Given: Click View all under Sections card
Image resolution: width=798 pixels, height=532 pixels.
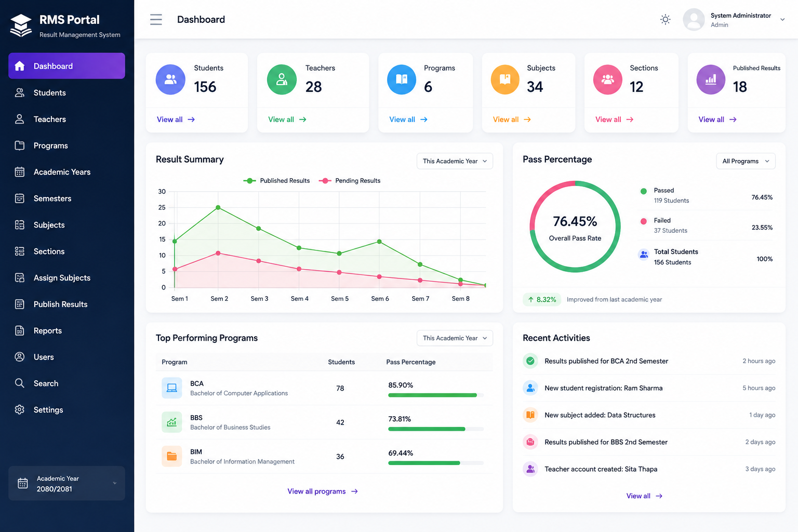Looking at the screenshot, I should 614,119.
